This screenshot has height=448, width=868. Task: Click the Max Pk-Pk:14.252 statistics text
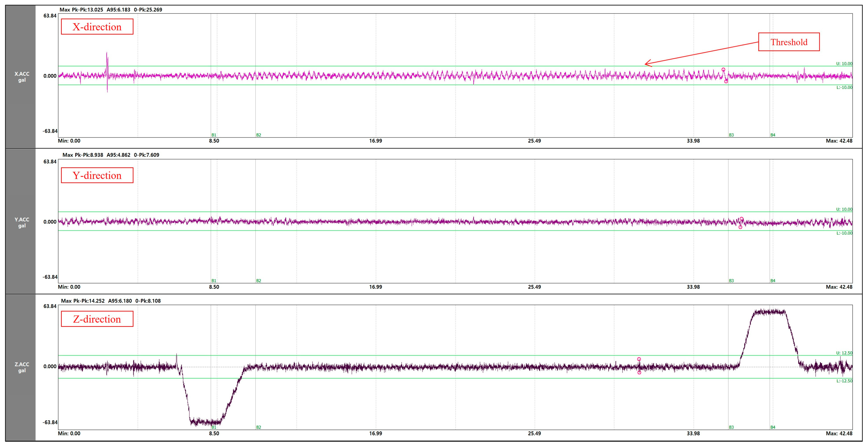[83, 301]
